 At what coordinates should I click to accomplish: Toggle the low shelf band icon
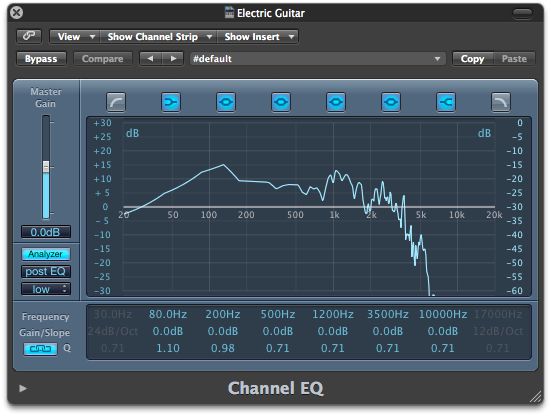pyautogui.click(x=171, y=102)
